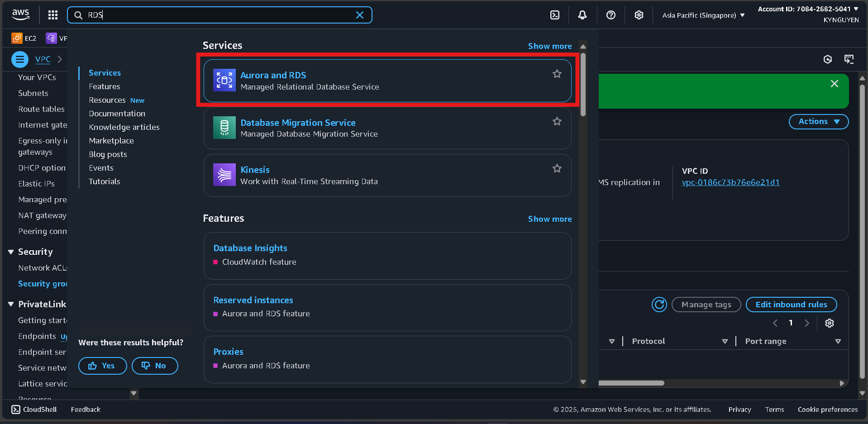Image resolution: width=868 pixels, height=424 pixels.
Task: Expand the Actions dropdown
Action: pos(818,121)
